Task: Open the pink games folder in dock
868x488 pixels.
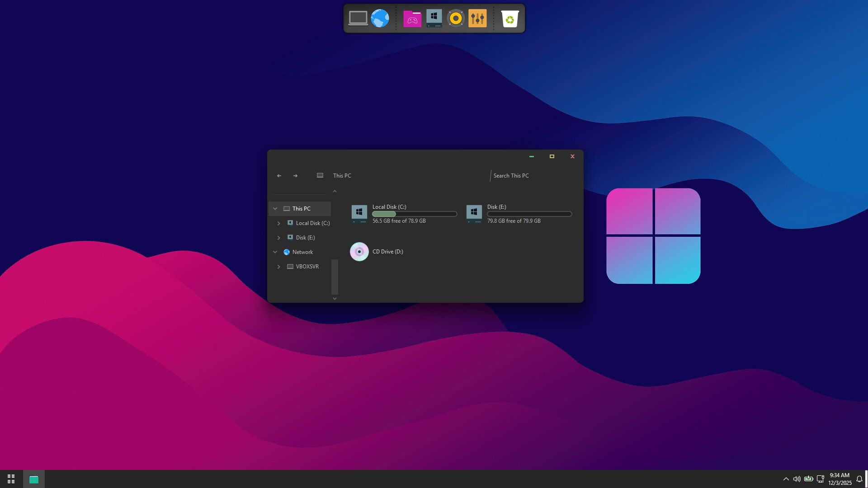Action: pyautogui.click(x=412, y=19)
